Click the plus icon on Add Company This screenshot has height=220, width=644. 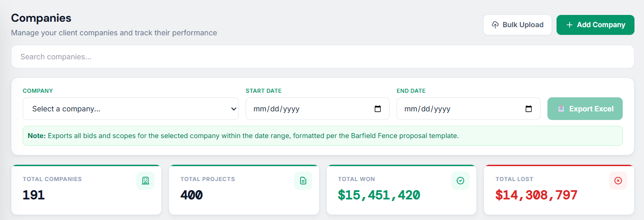(x=570, y=25)
